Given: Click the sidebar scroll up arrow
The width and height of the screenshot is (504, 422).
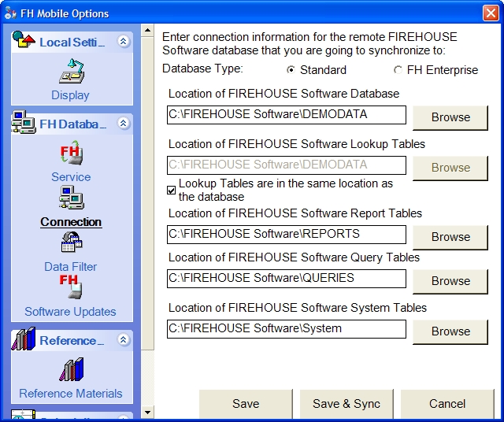Looking at the screenshot, I should 147,31.
